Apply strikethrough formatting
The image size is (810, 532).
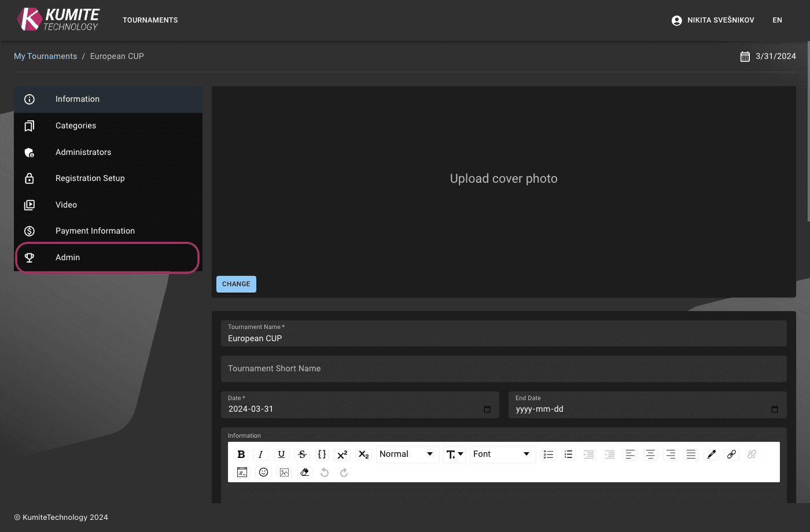[302, 454]
